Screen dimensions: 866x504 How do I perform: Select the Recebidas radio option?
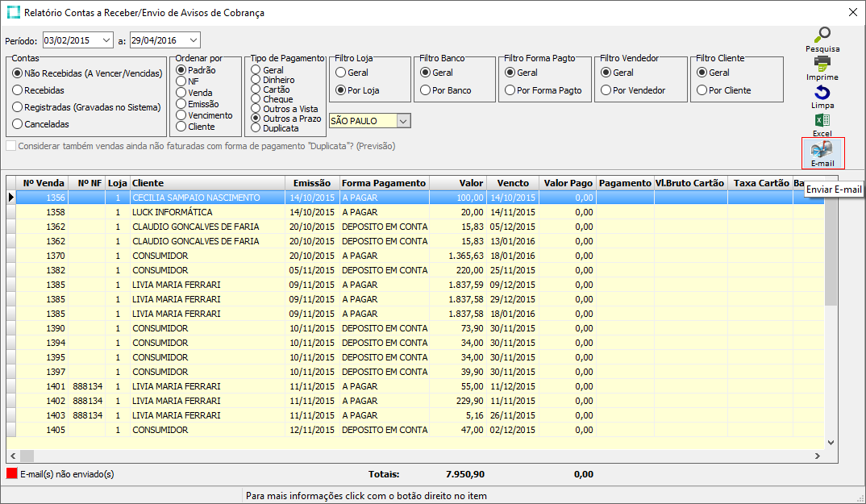pos(18,90)
